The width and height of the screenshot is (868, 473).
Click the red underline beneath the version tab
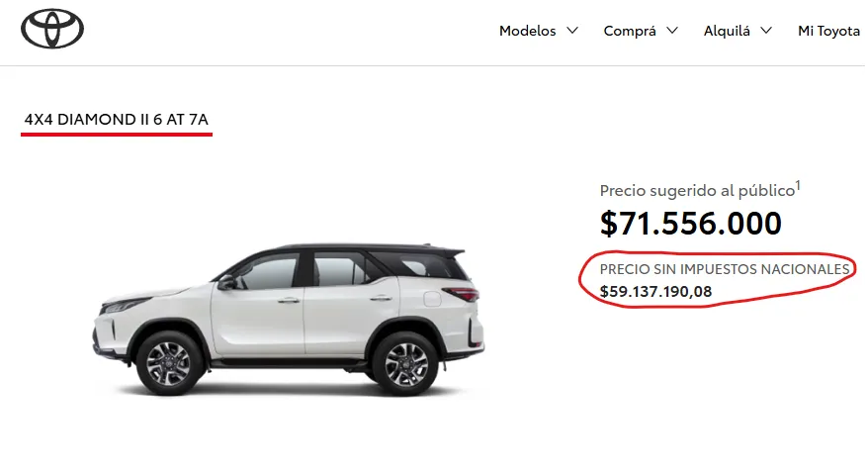[x=117, y=134]
